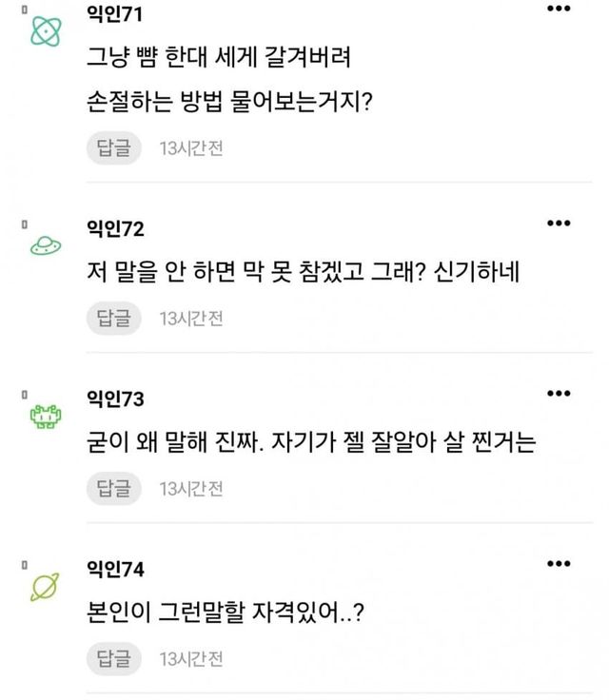Click the 익인74 username text
609x700 pixels.
coord(114,571)
